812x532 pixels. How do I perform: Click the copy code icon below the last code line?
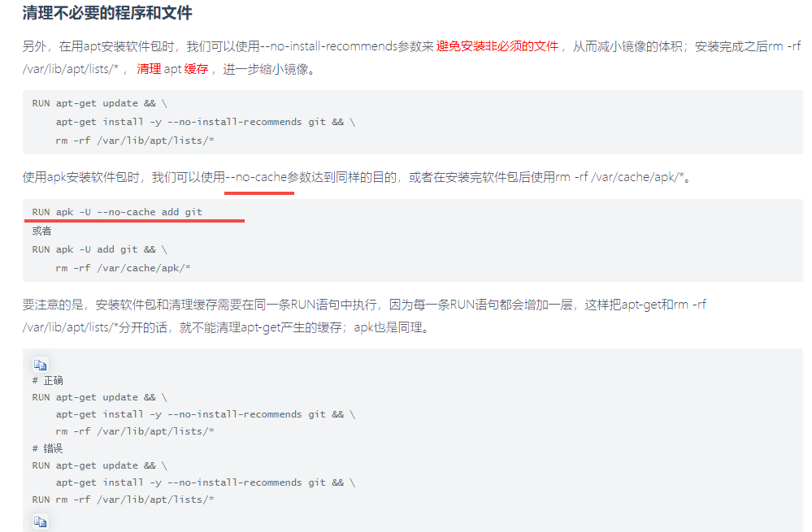[x=41, y=521]
